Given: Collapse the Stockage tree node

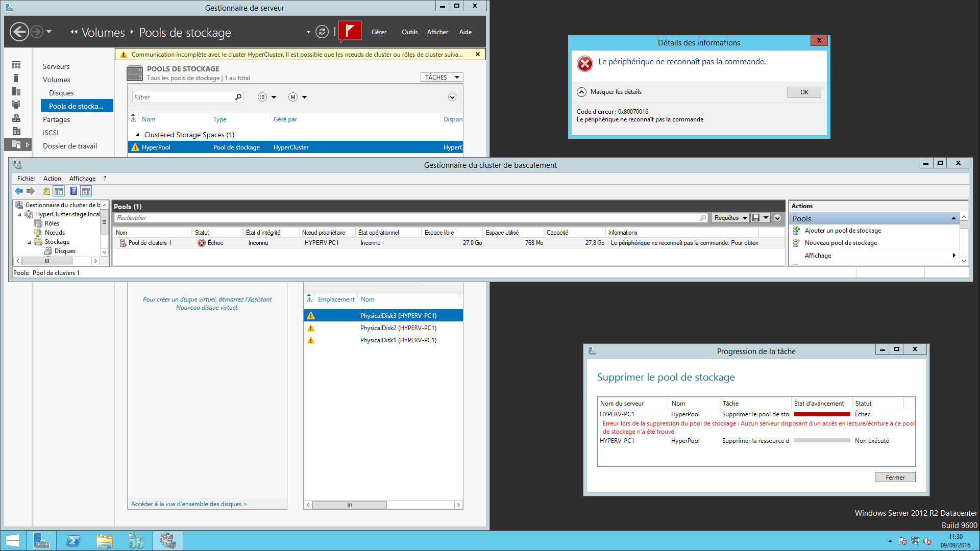Looking at the screenshot, I should click(x=29, y=242).
